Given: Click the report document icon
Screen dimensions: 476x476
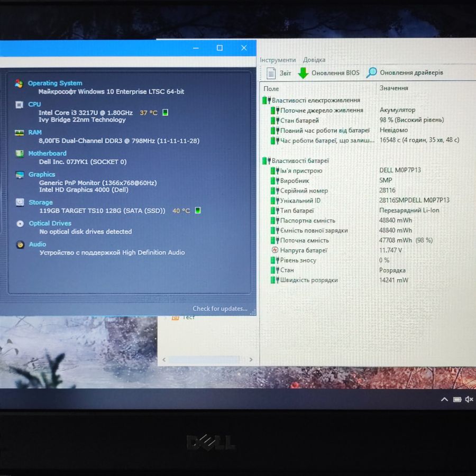Looking at the screenshot, I should click(271, 73).
